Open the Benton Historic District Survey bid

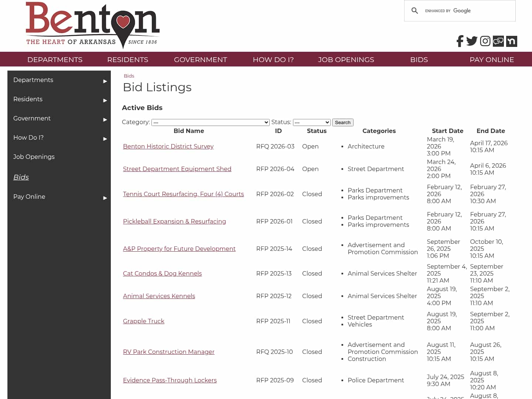168,146
